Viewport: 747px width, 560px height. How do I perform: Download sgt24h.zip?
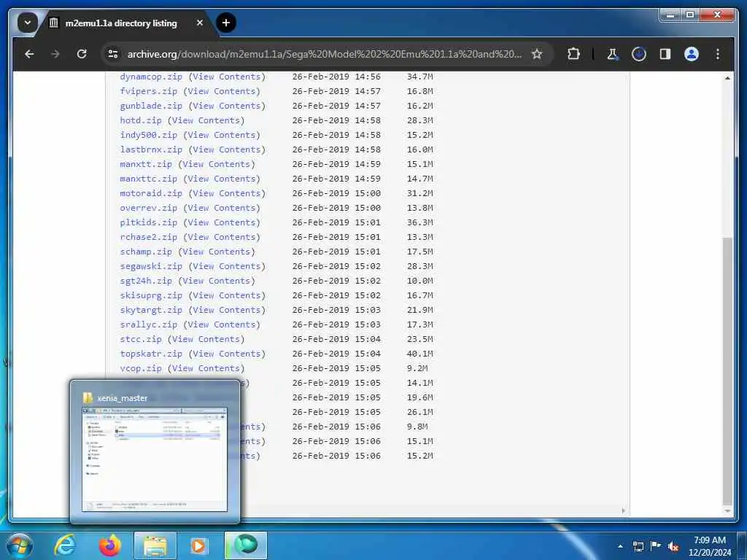[146, 281]
